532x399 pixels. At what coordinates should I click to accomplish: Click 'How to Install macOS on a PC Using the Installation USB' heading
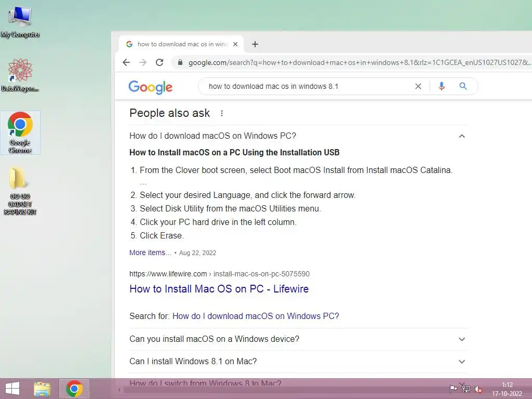(234, 152)
